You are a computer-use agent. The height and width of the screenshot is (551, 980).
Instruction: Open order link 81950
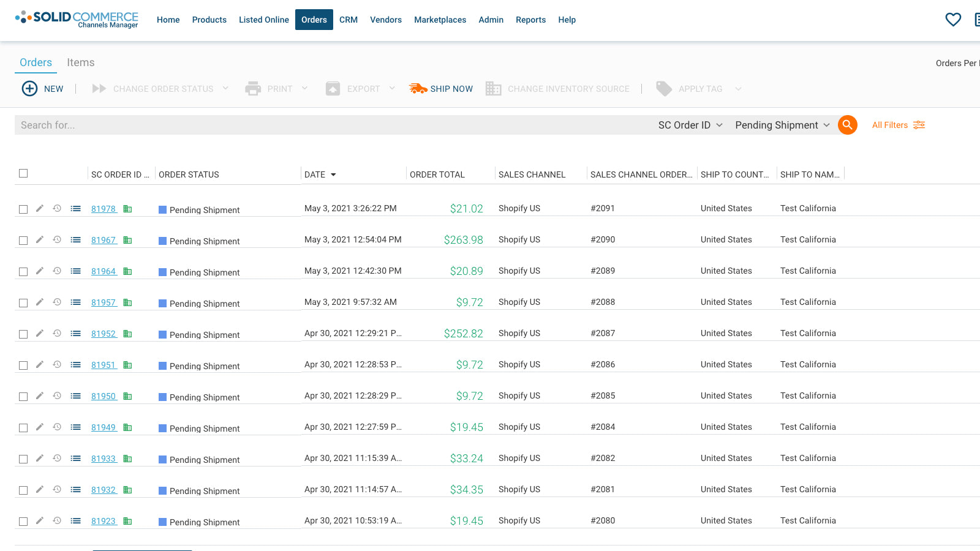[x=104, y=396]
